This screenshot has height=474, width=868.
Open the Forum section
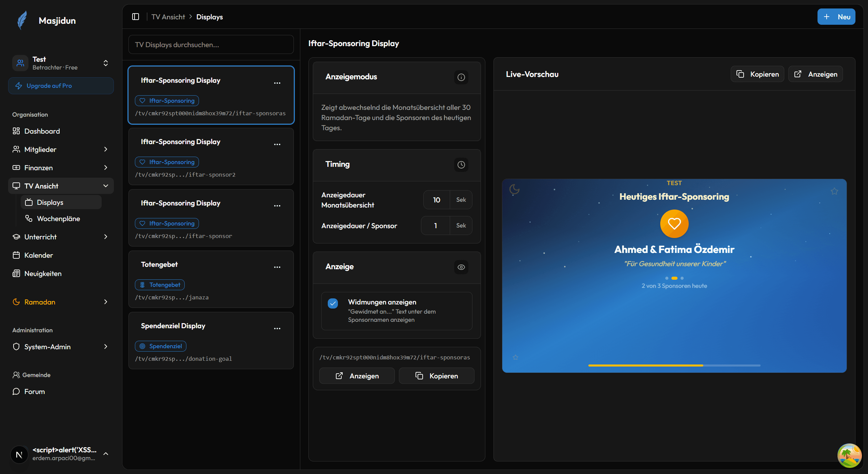[x=34, y=391]
